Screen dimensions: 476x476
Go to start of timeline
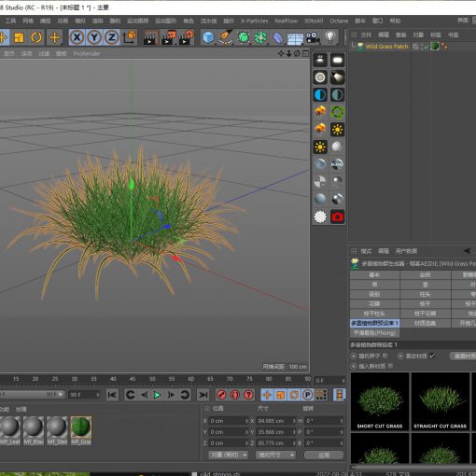point(112,395)
